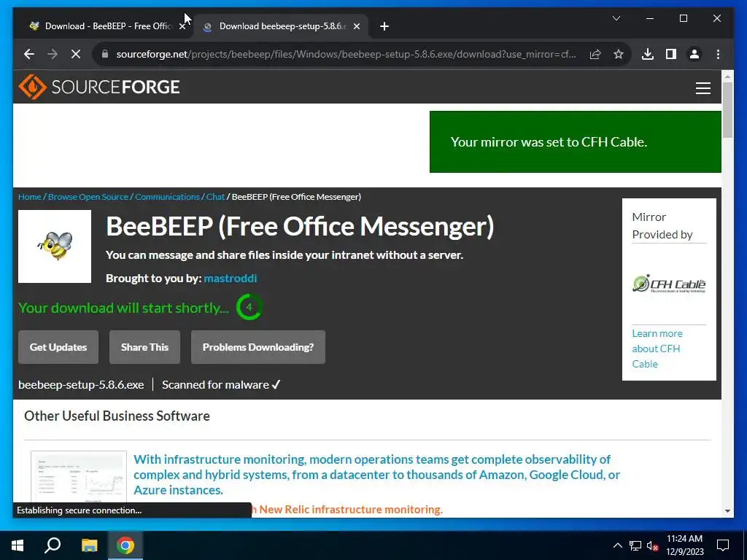747x560 pixels.
Task: Click 'Your download will start shortly...' text
Action: click(x=123, y=308)
